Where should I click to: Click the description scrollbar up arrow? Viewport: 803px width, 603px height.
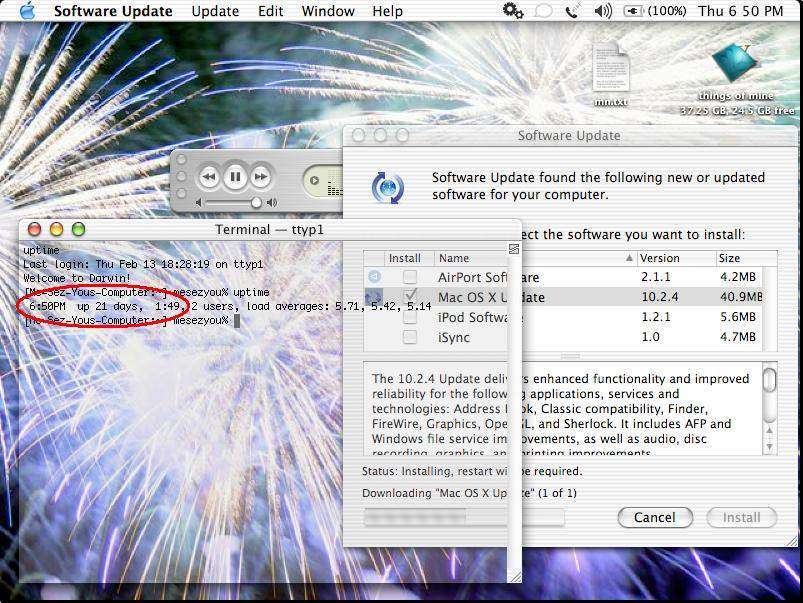coord(769,431)
